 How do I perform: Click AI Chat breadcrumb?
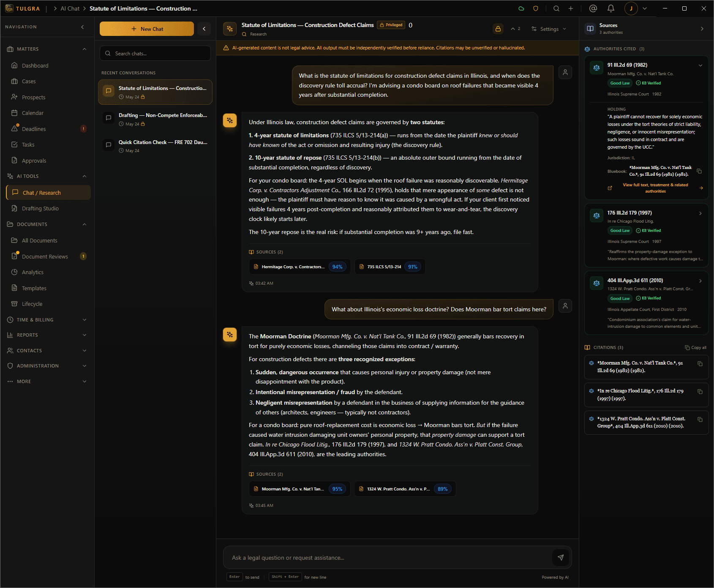point(70,8)
